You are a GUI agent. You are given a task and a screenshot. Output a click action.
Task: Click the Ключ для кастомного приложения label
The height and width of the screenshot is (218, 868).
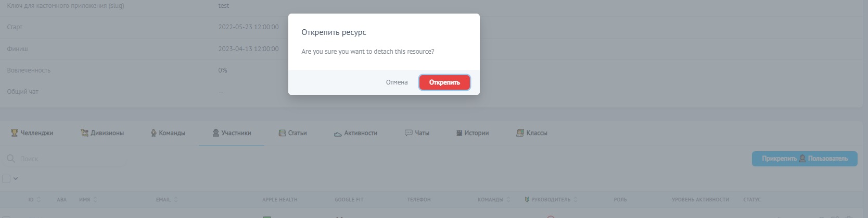point(66,6)
